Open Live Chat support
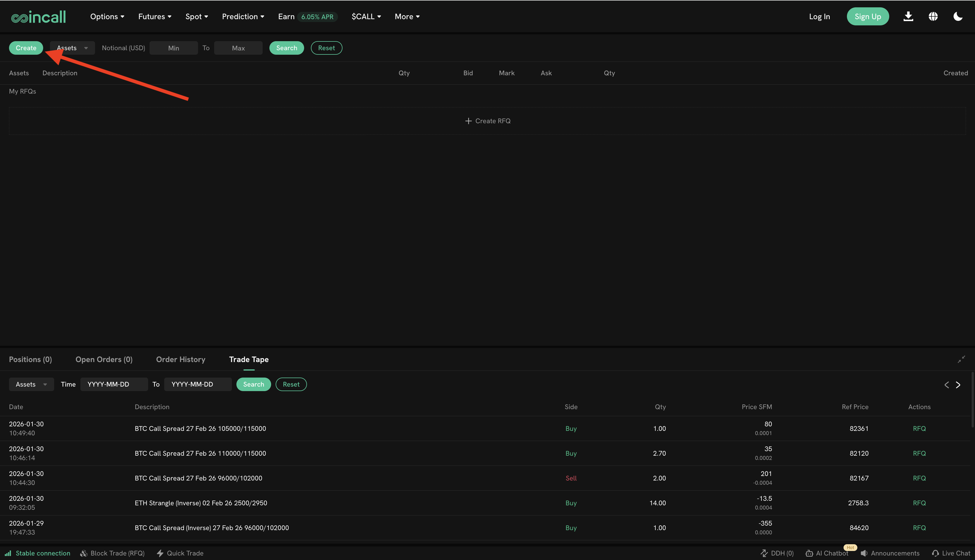This screenshot has width=975, height=560. click(x=951, y=553)
